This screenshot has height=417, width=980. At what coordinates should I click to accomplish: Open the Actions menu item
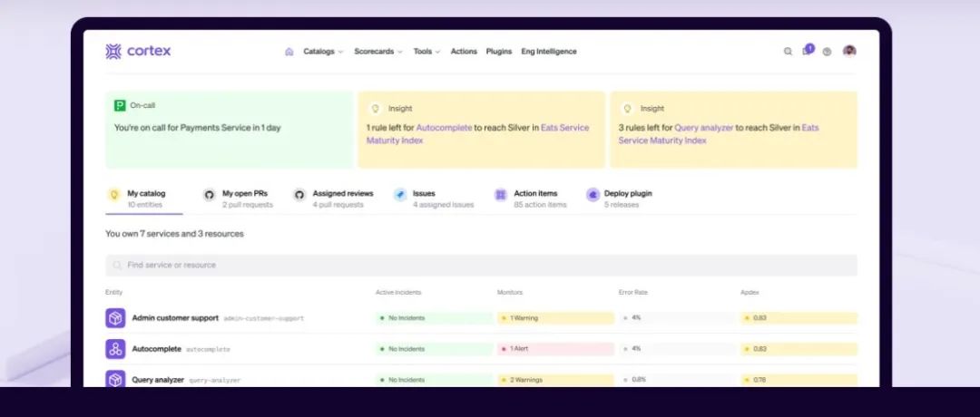click(464, 52)
